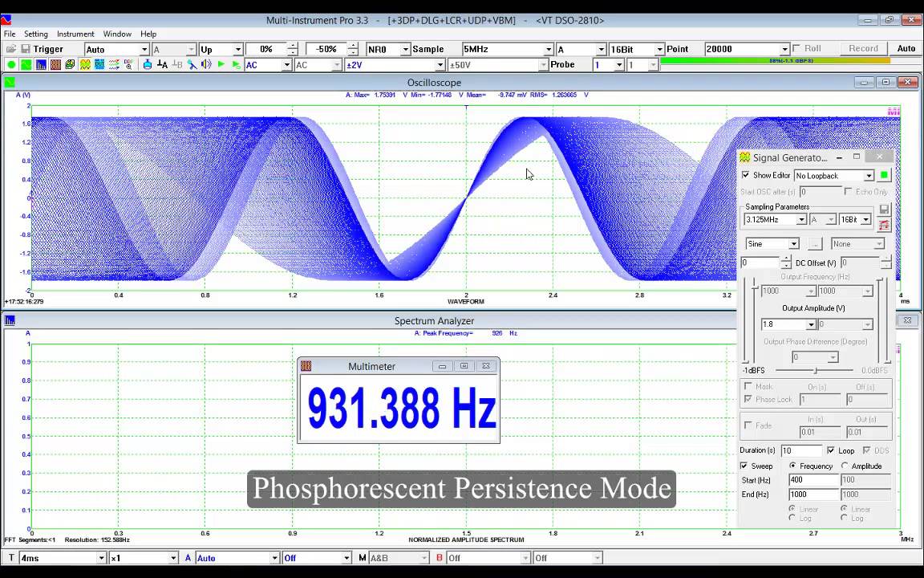Click the Record button

pyautogui.click(x=863, y=48)
